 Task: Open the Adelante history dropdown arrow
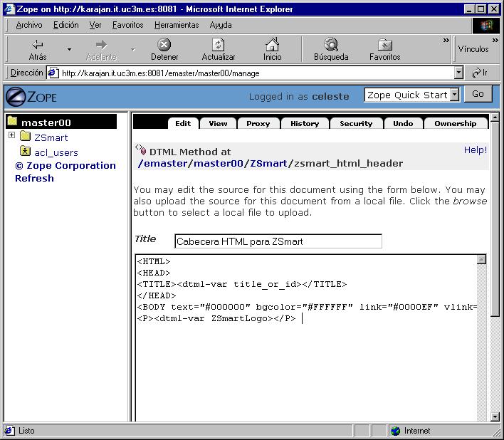(132, 50)
